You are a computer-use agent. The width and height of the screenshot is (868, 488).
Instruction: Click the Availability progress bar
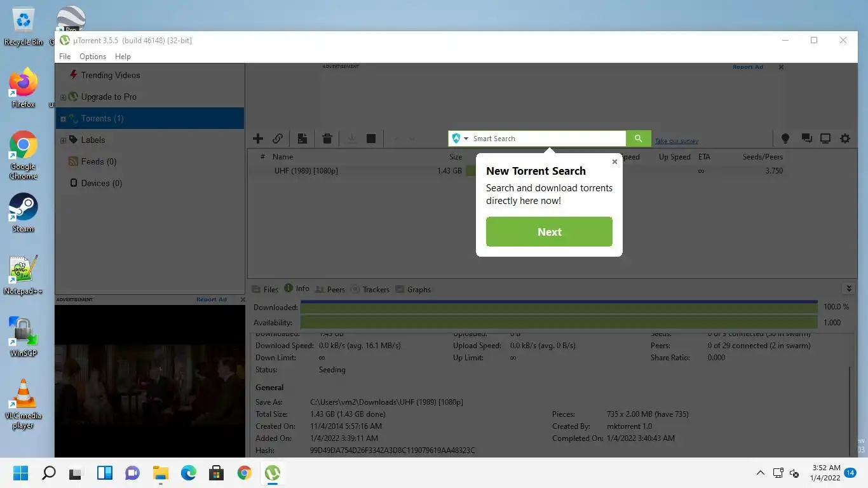(559, 323)
